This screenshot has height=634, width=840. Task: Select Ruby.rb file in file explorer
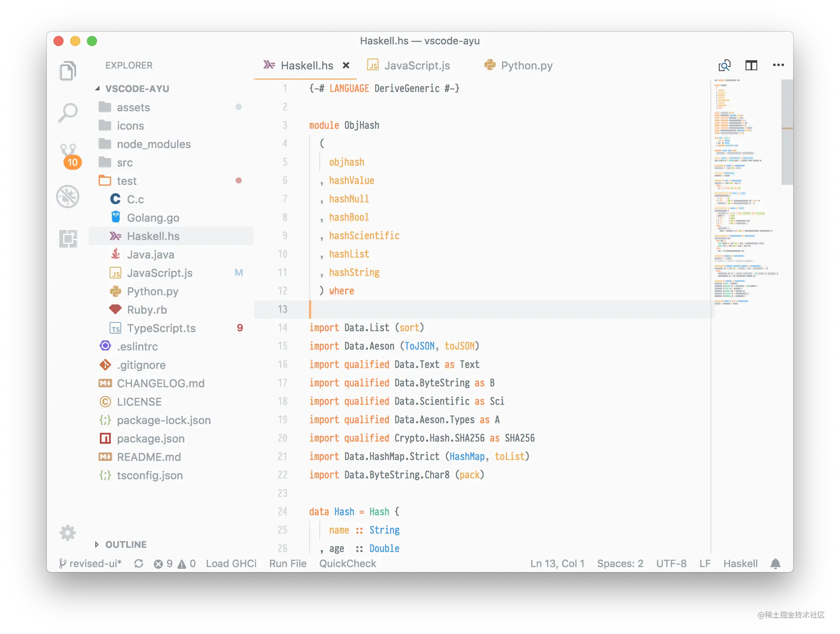click(145, 308)
